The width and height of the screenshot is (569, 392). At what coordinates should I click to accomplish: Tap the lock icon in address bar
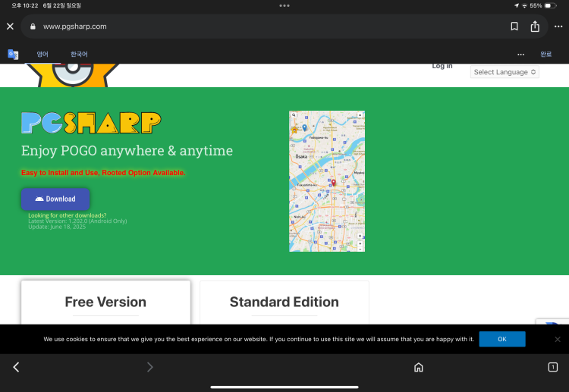point(33,27)
